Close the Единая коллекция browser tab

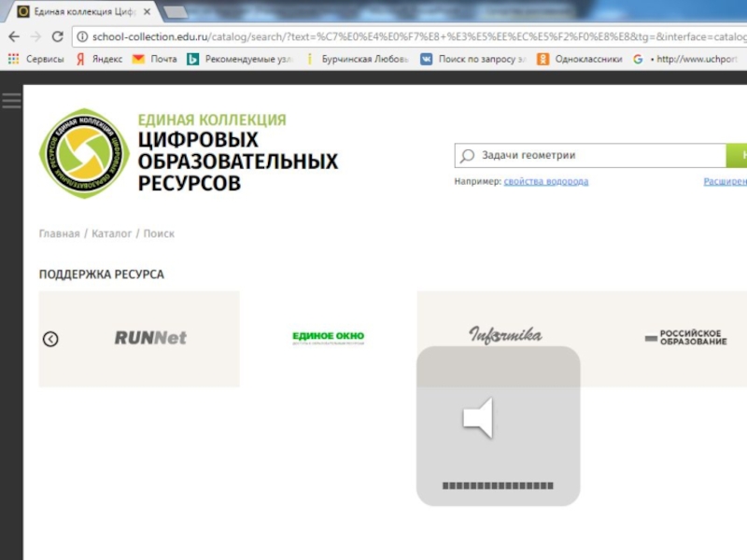click(148, 11)
